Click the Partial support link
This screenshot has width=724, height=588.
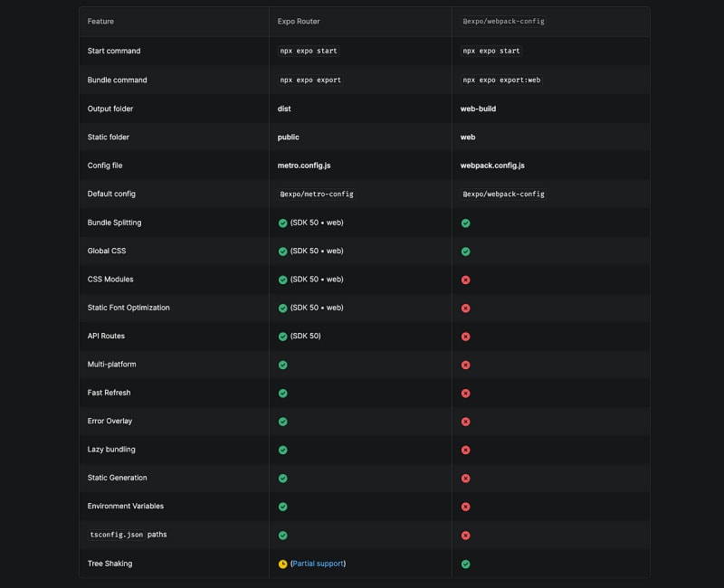318,564
